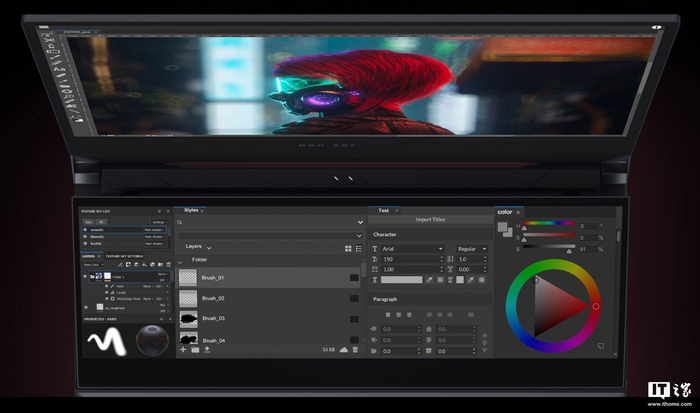
Task: Switch Styles panel to list view icon
Action: tap(358, 248)
